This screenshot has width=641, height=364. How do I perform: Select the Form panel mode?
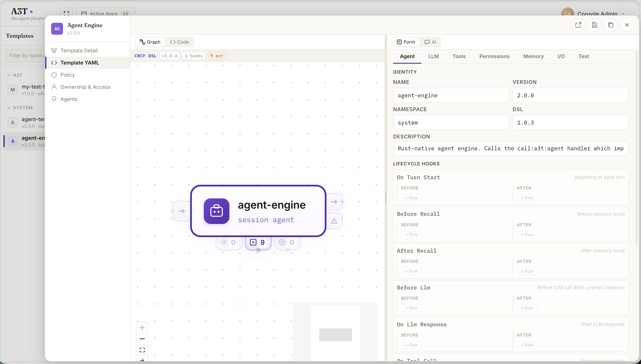pyautogui.click(x=406, y=42)
